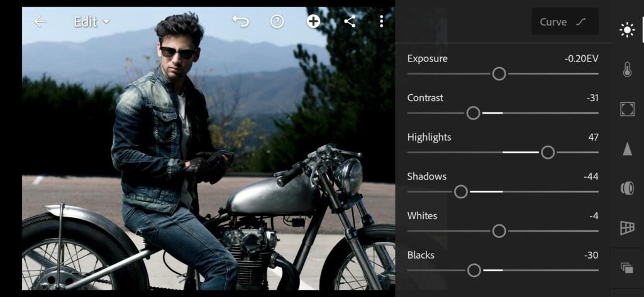The image size is (644, 297).
Task: Open the Detail triangle panel icon
Action: click(x=627, y=148)
